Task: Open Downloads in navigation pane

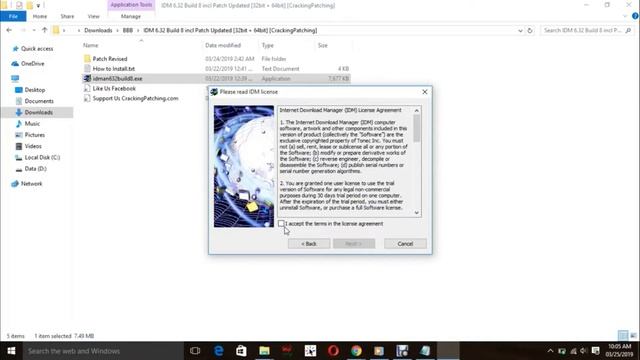Action: (x=38, y=112)
